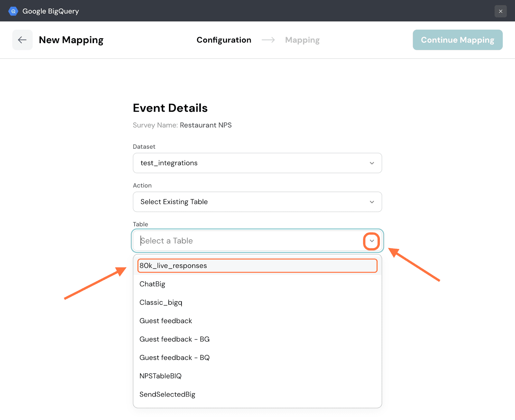
Task: Select the 80k_live_responses table
Action: [257, 266]
